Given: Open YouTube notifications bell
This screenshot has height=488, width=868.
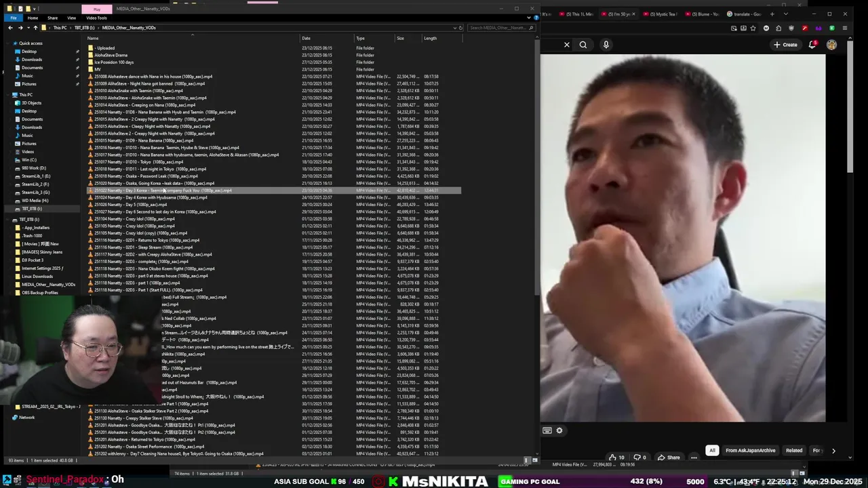Looking at the screenshot, I should click(x=812, y=45).
